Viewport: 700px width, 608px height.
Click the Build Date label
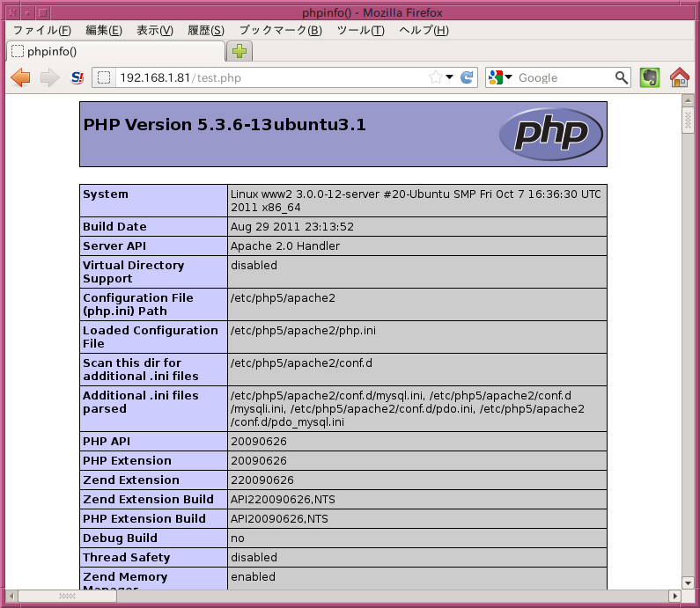114,227
